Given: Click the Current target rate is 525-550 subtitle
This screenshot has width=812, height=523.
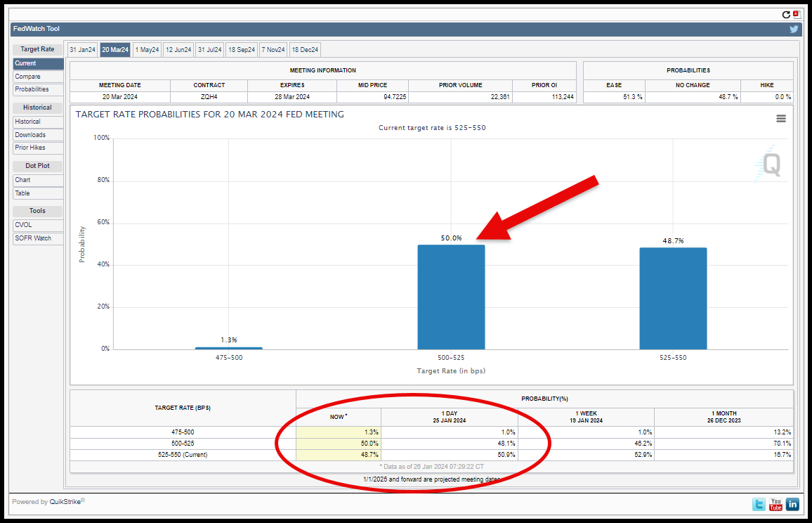Looking at the screenshot, I should pyautogui.click(x=432, y=128).
